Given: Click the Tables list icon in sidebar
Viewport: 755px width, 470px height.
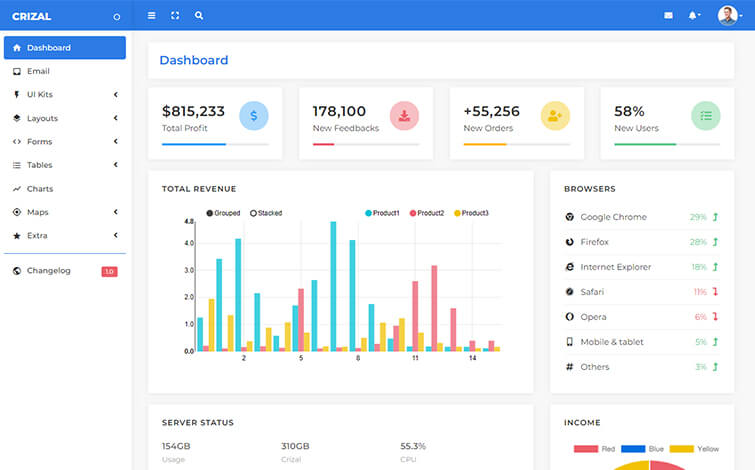Looking at the screenshot, I should point(17,165).
